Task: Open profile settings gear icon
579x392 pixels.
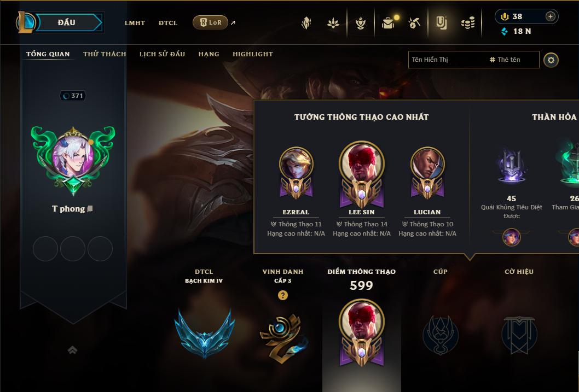Action: click(551, 60)
